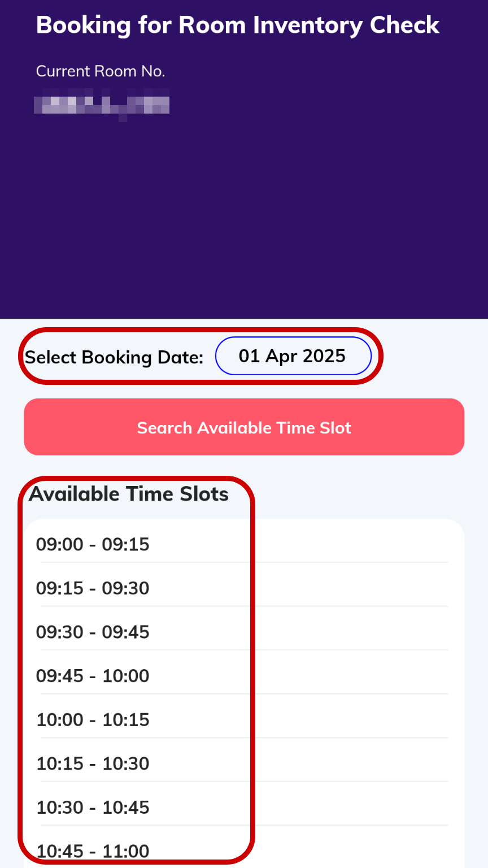Viewport: 488px width, 868px height.
Task: Open the booking date picker showing 01 Apr 2025
Action: coord(293,356)
